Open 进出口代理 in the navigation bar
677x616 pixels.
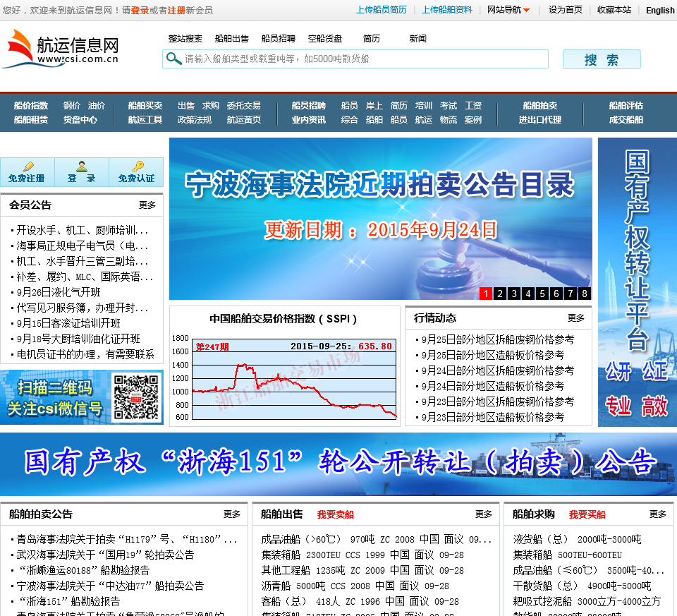(x=540, y=120)
